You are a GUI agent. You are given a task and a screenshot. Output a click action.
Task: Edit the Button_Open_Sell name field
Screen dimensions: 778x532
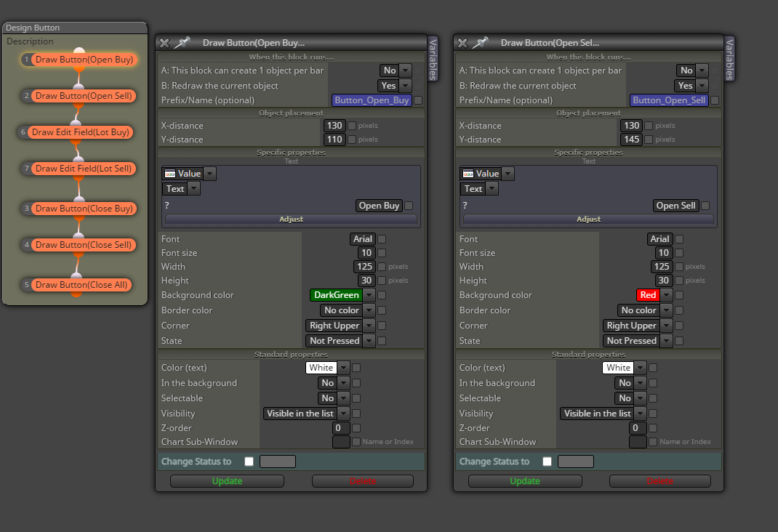coord(669,100)
